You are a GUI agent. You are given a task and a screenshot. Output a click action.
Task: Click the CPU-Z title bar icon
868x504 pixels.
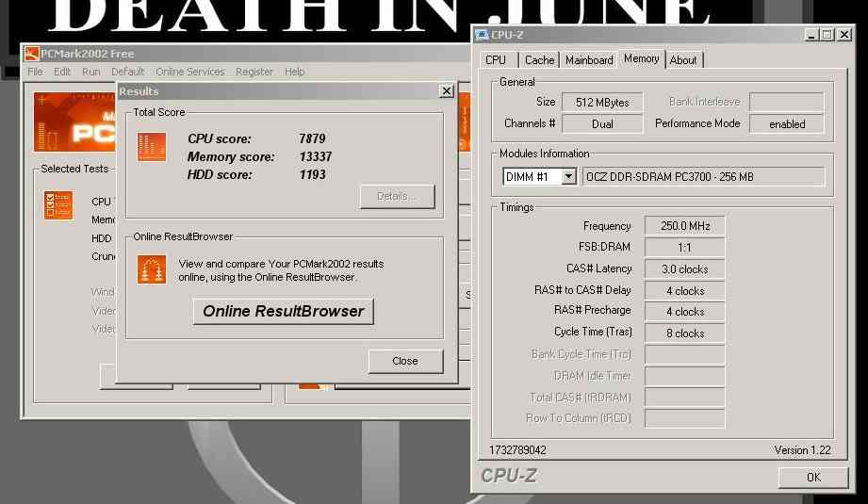coord(482,35)
